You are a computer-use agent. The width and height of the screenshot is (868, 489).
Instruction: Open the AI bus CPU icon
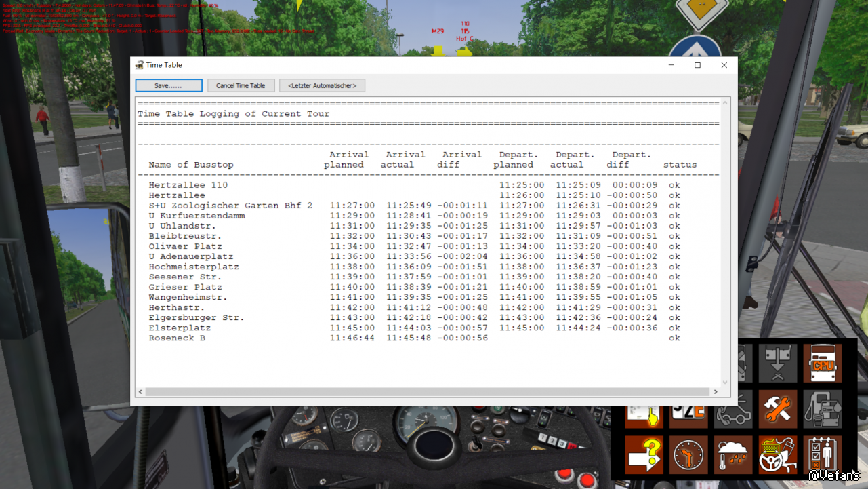pyautogui.click(x=823, y=363)
